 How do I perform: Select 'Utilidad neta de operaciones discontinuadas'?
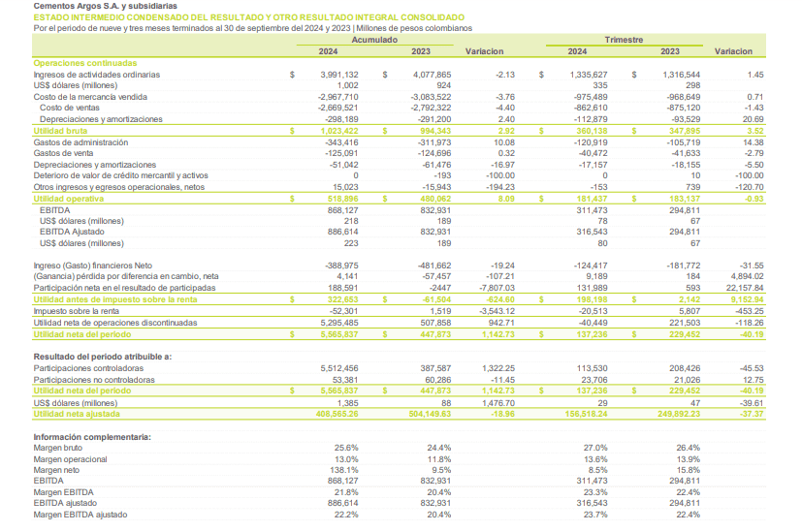[x=115, y=323]
